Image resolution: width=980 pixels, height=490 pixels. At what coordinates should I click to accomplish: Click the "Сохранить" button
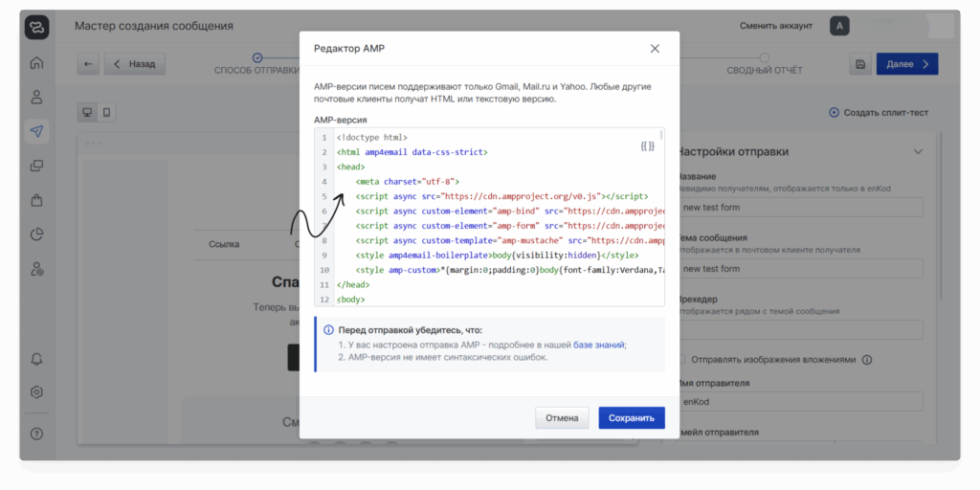tap(631, 418)
